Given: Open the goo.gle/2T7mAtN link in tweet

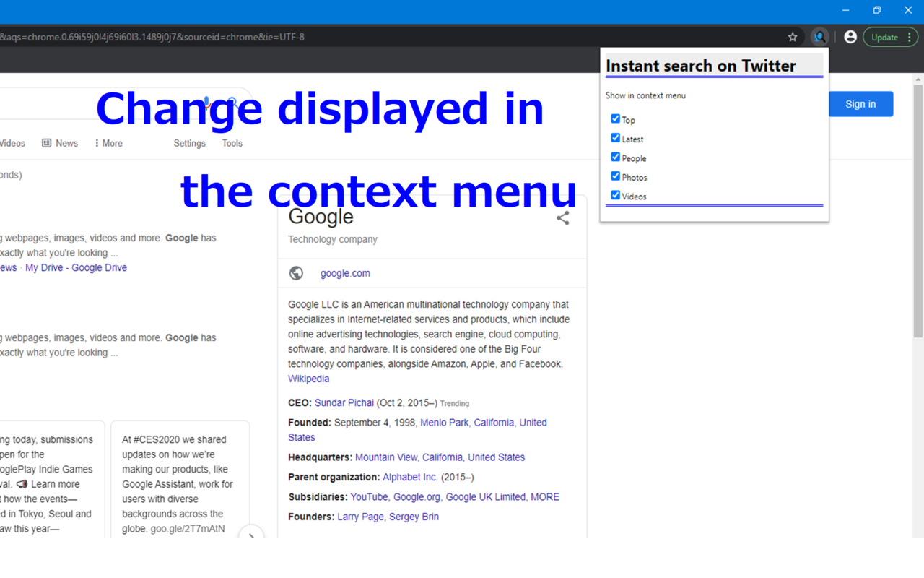Looking at the screenshot, I should (x=188, y=529).
